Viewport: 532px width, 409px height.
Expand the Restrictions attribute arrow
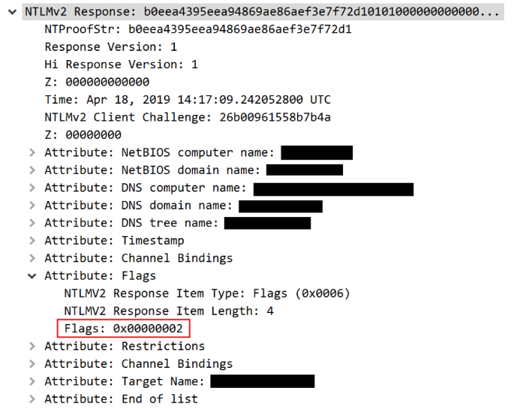[x=32, y=346]
